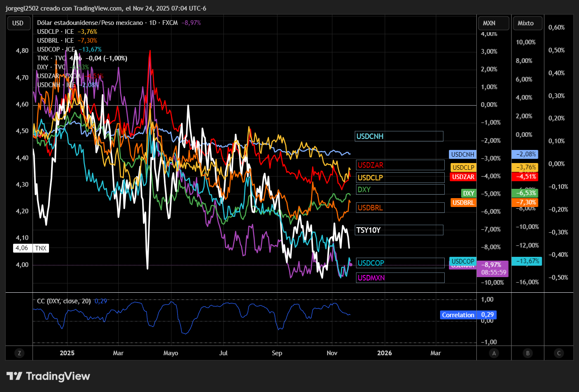Click the USDZAR text box on chart
The image size is (579, 392).
pyautogui.click(x=400, y=165)
